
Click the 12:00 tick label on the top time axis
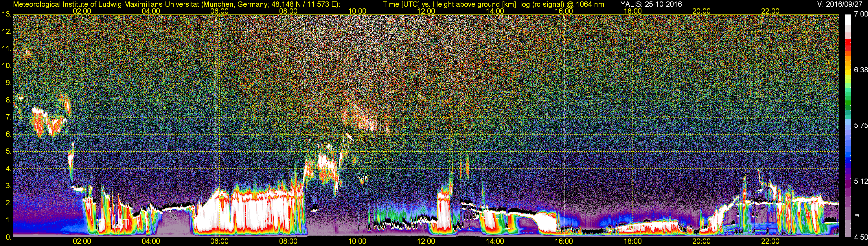(426, 11)
